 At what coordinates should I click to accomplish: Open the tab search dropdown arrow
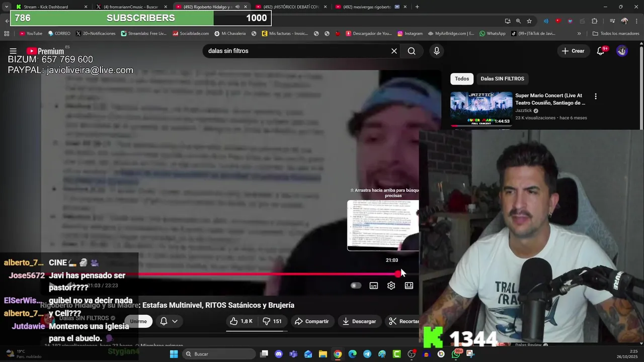tap(6, 7)
